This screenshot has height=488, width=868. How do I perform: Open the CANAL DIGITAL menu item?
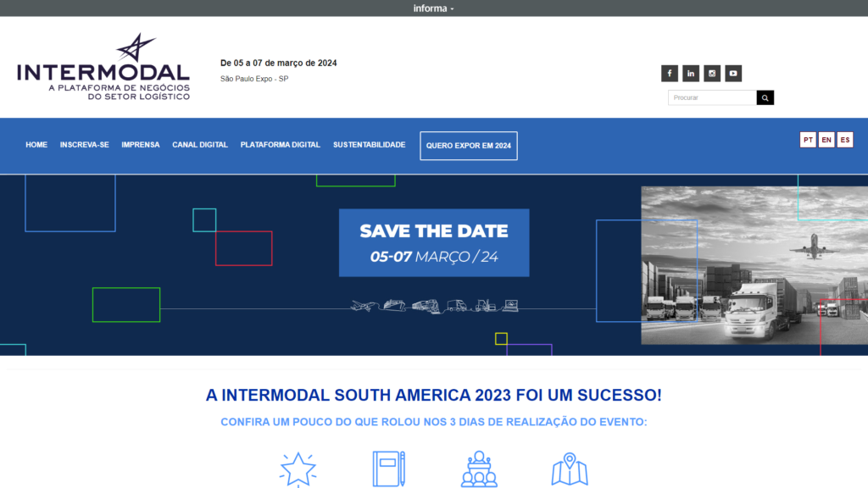pyautogui.click(x=200, y=145)
